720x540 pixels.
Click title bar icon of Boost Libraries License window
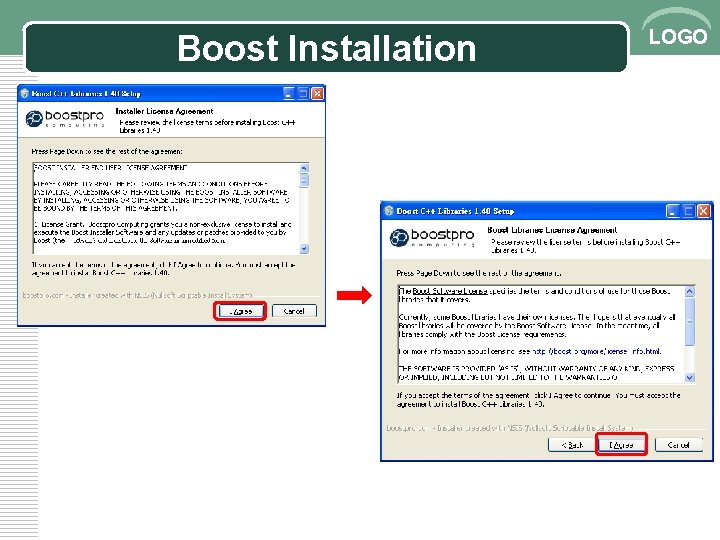389,211
